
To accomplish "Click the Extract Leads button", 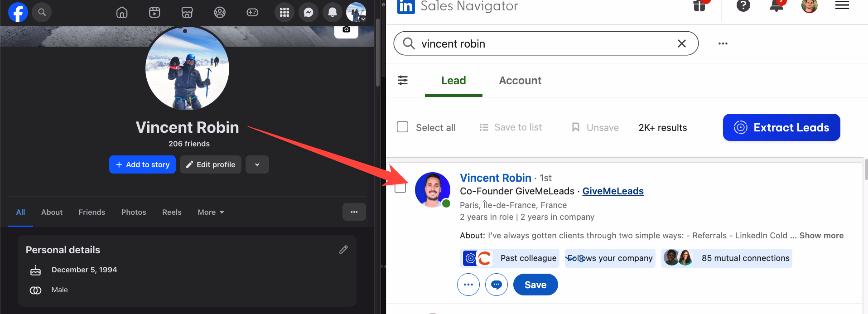I will click(781, 127).
